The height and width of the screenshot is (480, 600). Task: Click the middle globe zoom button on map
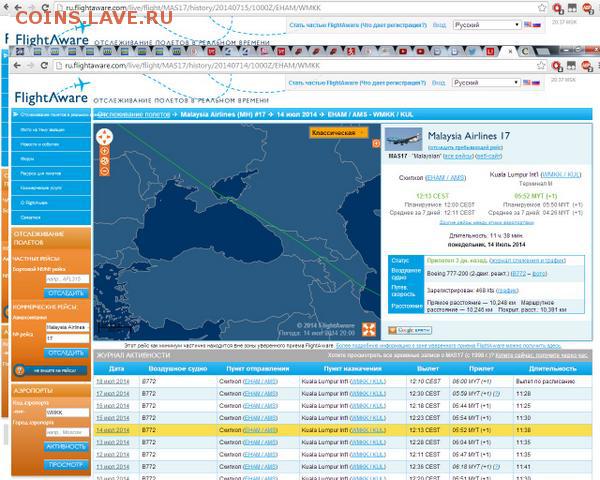point(104,161)
